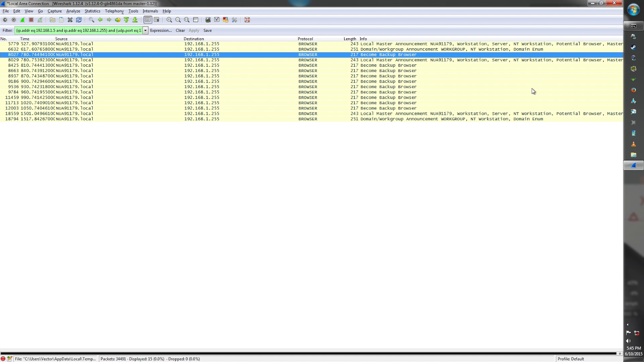Toggle auto scroll in live capture
The height and width of the screenshot is (362, 644).
click(x=157, y=20)
